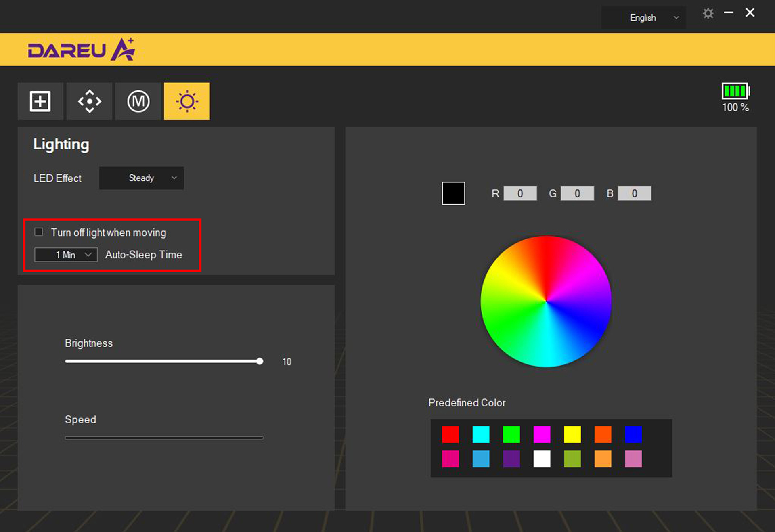This screenshot has height=532, width=775.
Task: Select the cyan predefined color swatch
Action: pyautogui.click(x=481, y=434)
